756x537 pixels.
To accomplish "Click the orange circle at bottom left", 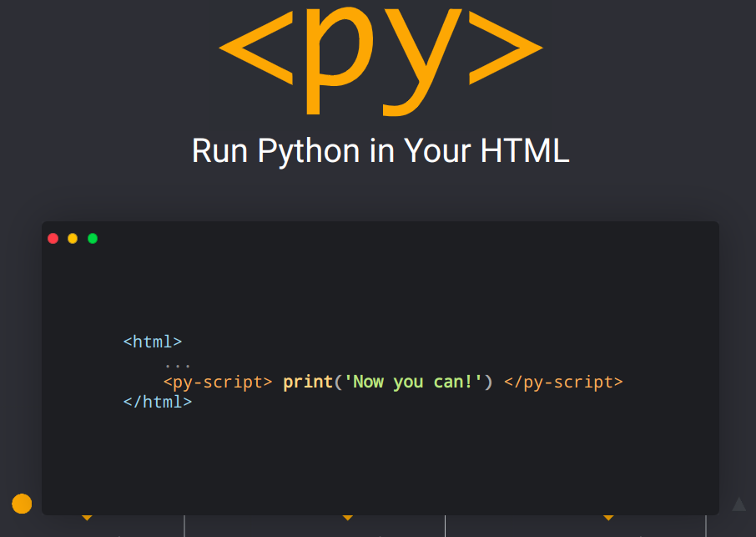I will pyautogui.click(x=22, y=504).
